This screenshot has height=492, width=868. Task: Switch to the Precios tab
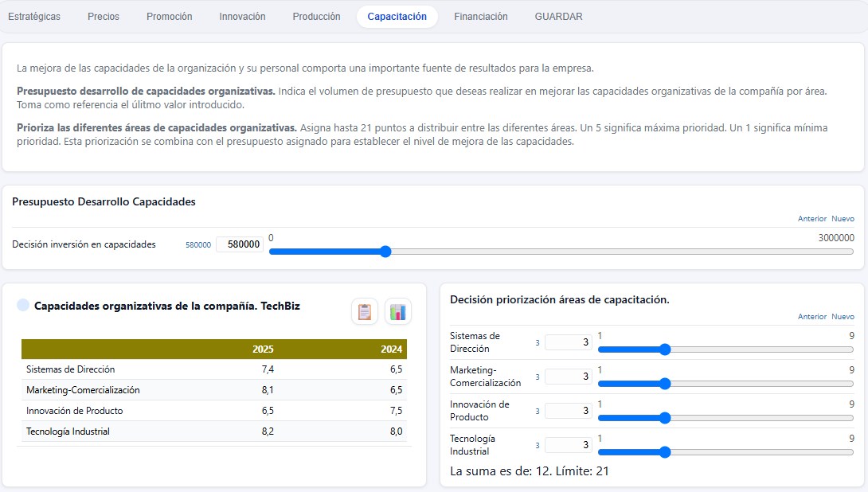click(x=104, y=17)
